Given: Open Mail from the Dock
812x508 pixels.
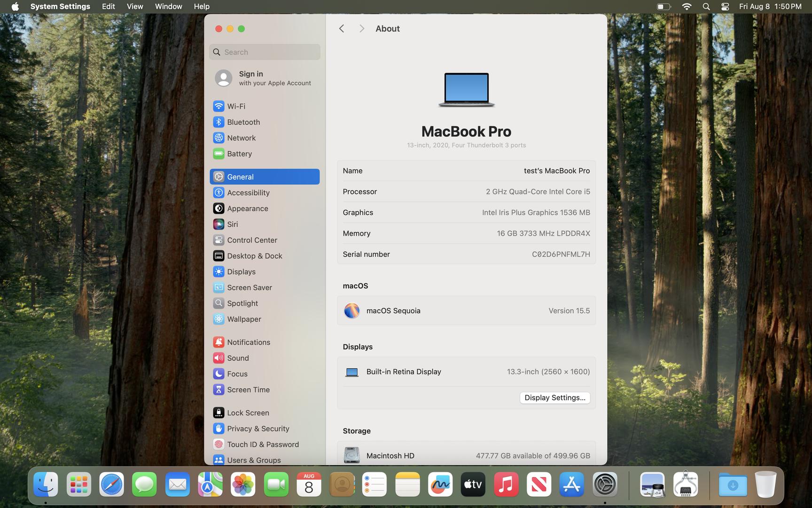Looking at the screenshot, I should tap(177, 484).
